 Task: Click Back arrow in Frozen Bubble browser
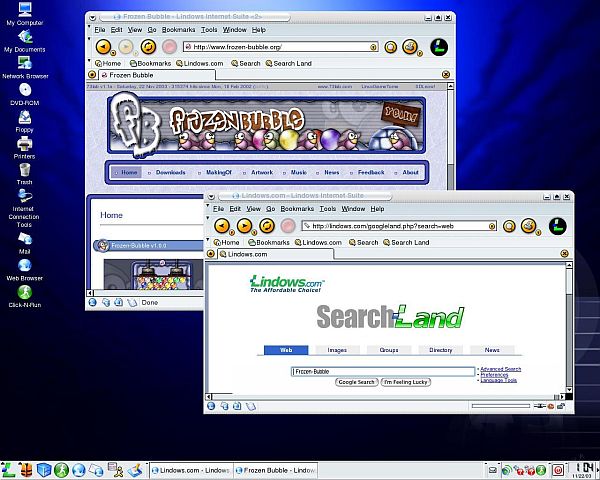pos(102,46)
